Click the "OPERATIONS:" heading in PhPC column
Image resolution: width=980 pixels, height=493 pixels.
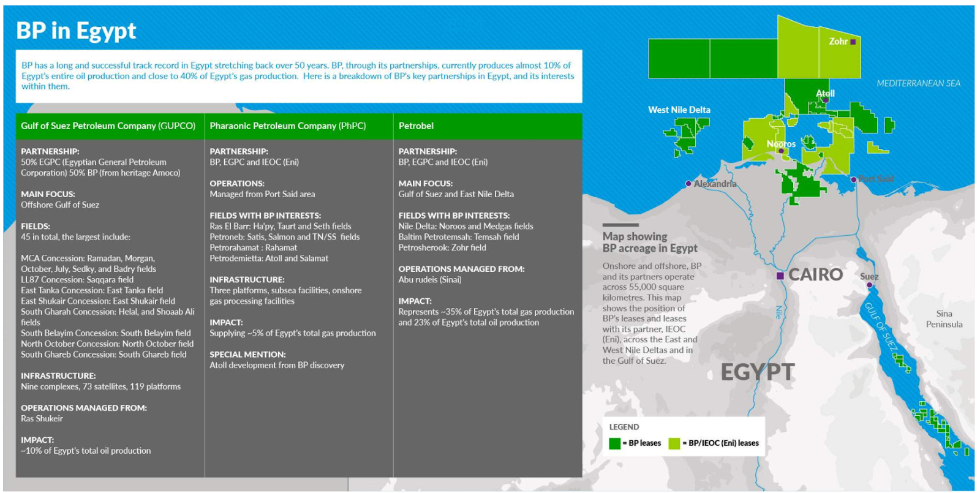[x=237, y=184]
